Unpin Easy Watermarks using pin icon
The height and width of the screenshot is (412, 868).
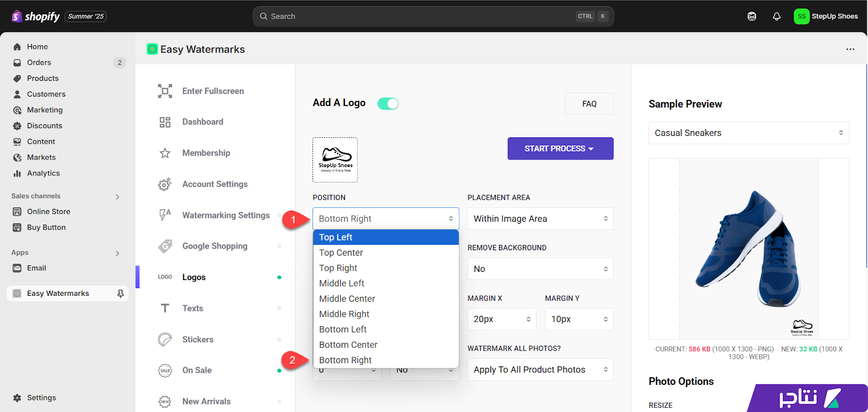pyautogui.click(x=120, y=294)
